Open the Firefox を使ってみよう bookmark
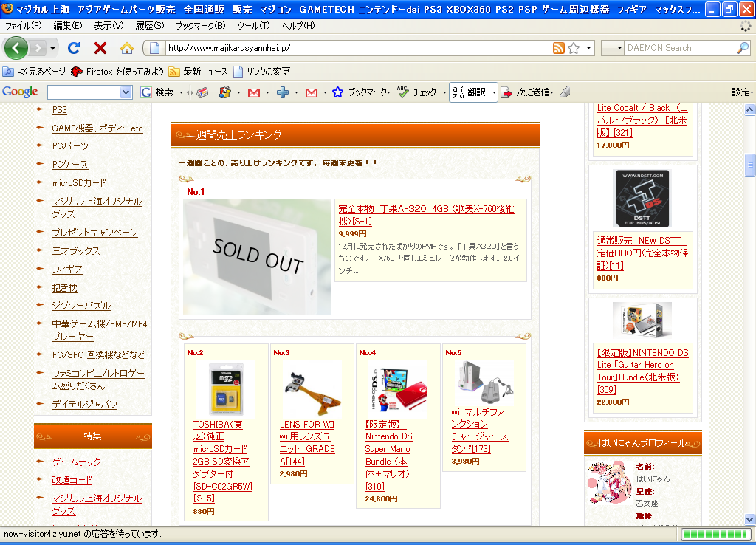Image resolution: width=756 pixels, height=545 pixels. pyautogui.click(x=117, y=72)
